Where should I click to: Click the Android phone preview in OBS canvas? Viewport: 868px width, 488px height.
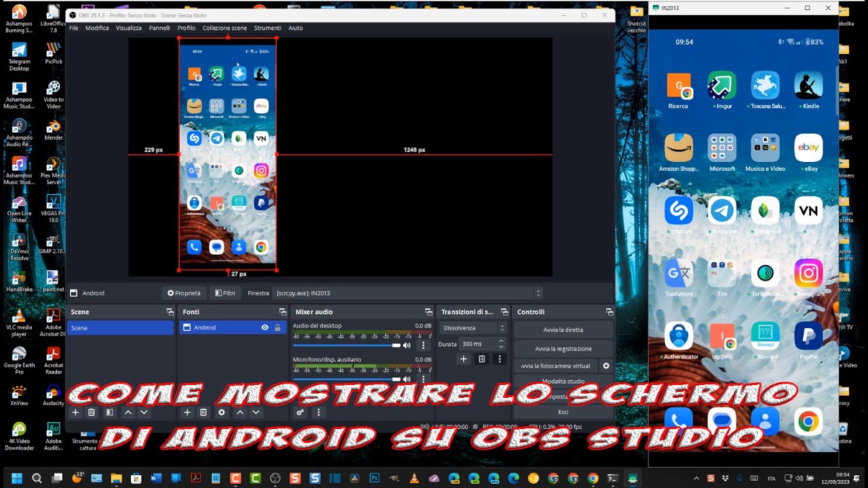228,155
